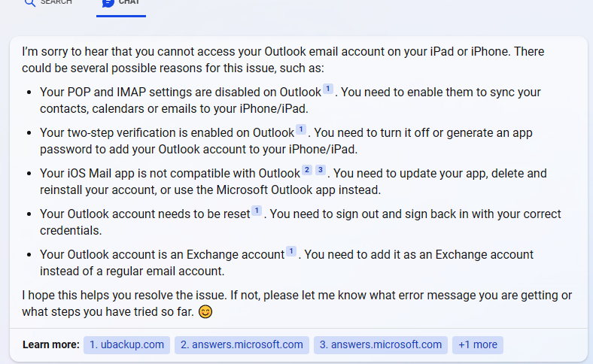Open citation 1 after 'Exchange account' bullet
Viewport: 593px width, 364px height.
pyautogui.click(x=291, y=251)
